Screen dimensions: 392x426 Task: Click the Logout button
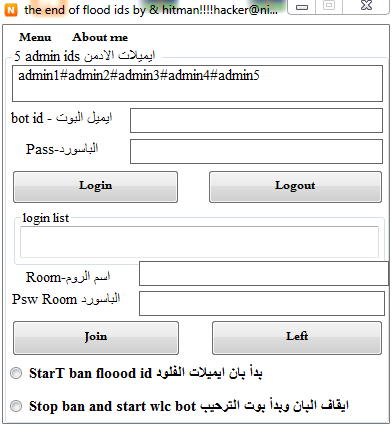click(295, 187)
